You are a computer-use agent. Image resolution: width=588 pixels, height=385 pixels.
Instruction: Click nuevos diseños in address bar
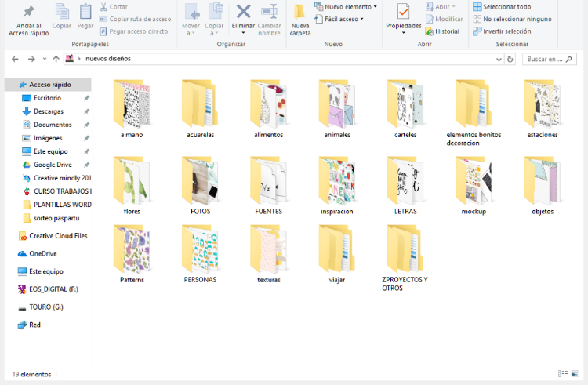tap(108, 59)
